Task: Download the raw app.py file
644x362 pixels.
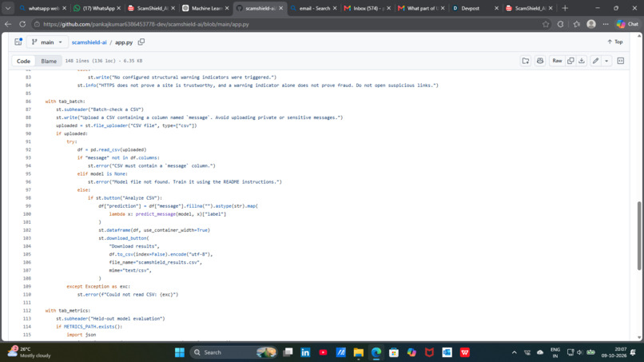Action: [582, 61]
